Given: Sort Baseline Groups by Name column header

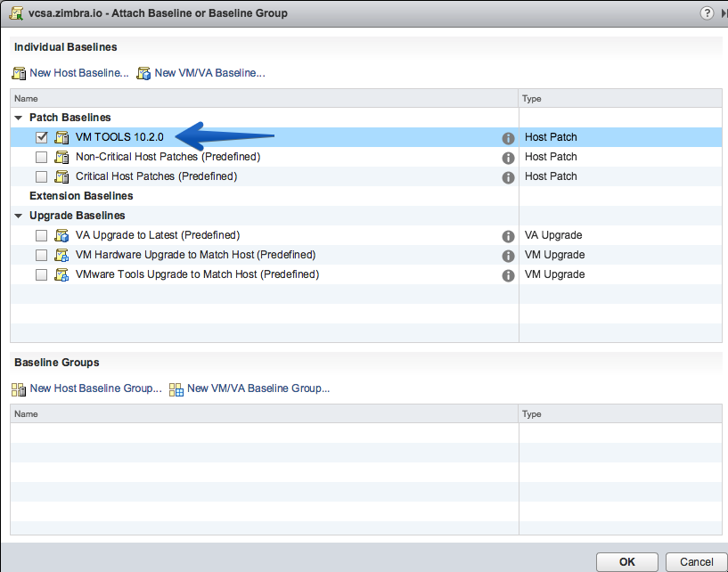Looking at the screenshot, I should [x=264, y=413].
